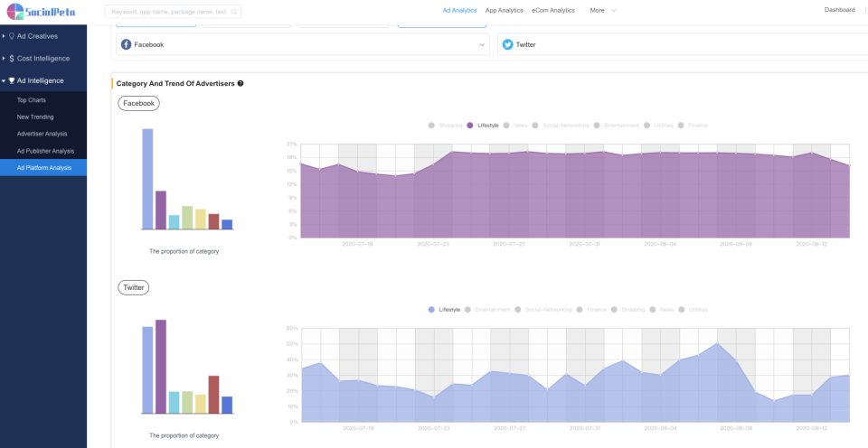Click the 'Category And Trend Of Advertisers' heading
Viewport: 868px width, 448px height.
(175, 83)
